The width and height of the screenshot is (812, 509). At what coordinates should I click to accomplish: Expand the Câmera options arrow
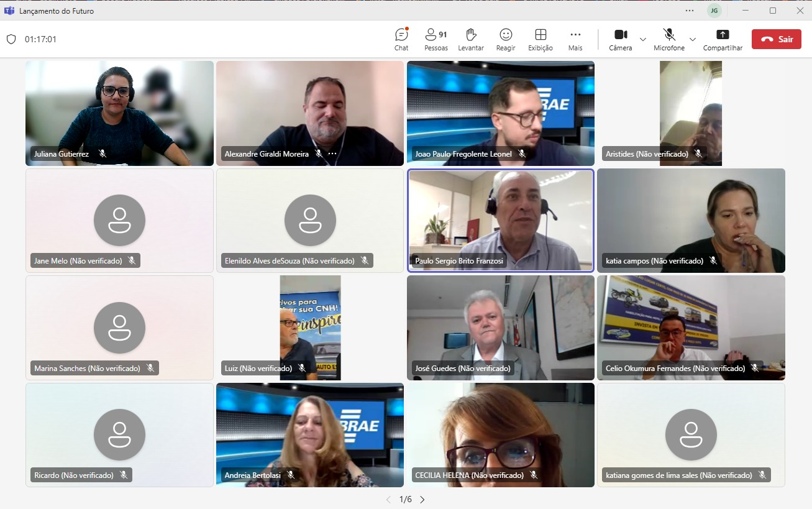coord(643,39)
